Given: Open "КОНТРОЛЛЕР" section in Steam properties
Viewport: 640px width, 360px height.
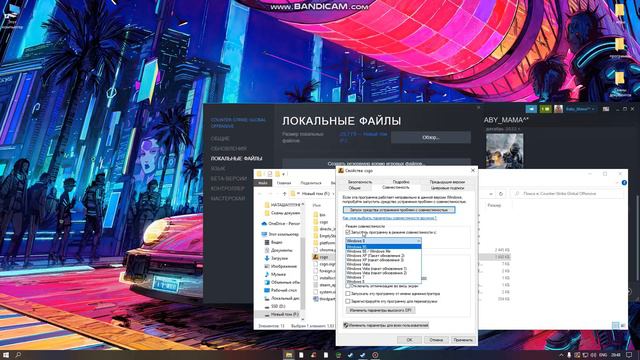Looking at the screenshot, I should point(227,189).
